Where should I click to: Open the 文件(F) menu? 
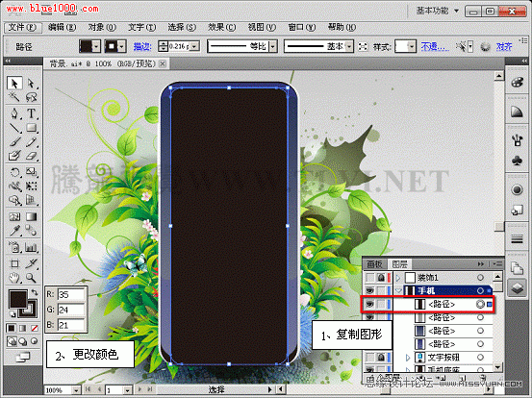tap(22, 28)
